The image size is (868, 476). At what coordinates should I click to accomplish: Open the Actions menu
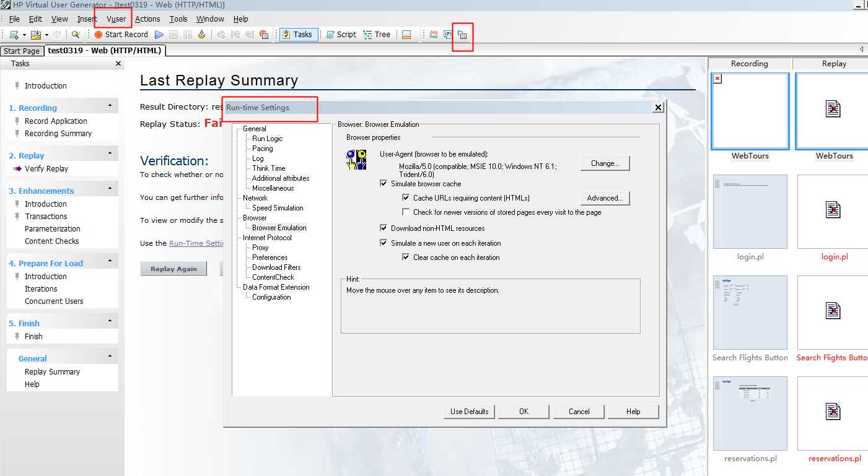tap(147, 19)
